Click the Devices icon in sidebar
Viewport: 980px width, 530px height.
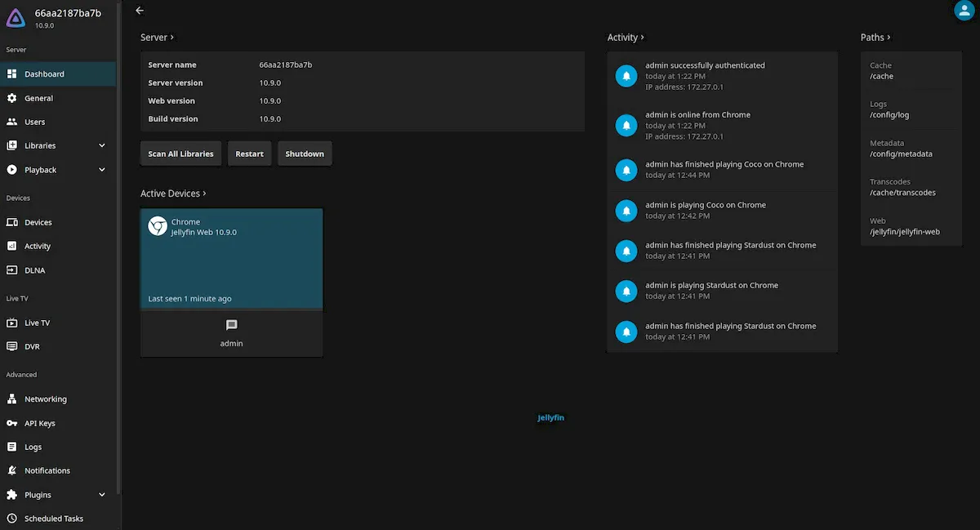tap(11, 222)
